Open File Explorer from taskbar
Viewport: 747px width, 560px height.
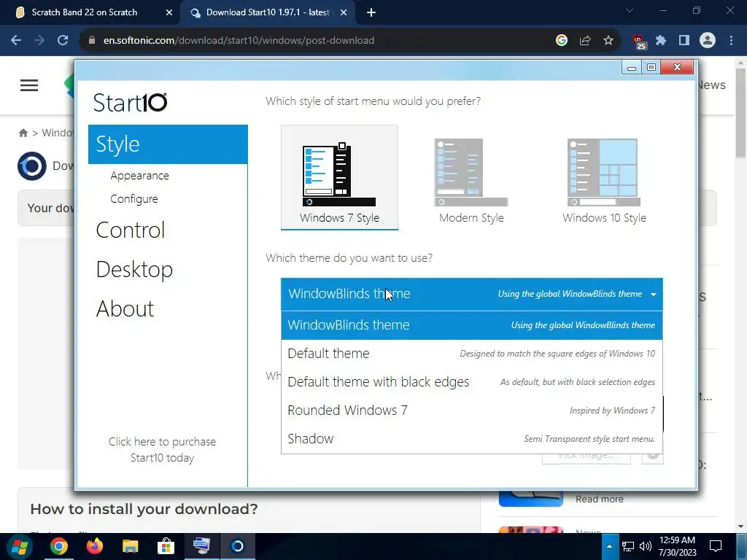click(130, 547)
